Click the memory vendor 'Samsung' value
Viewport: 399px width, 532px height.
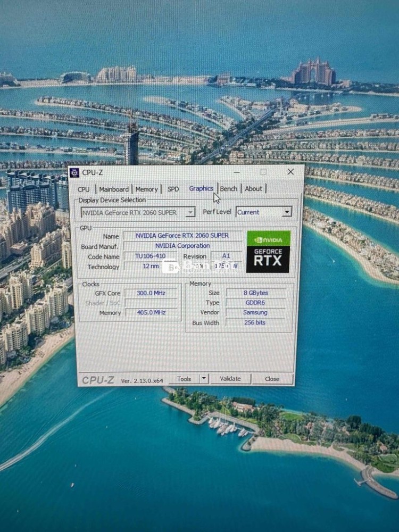tap(255, 312)
